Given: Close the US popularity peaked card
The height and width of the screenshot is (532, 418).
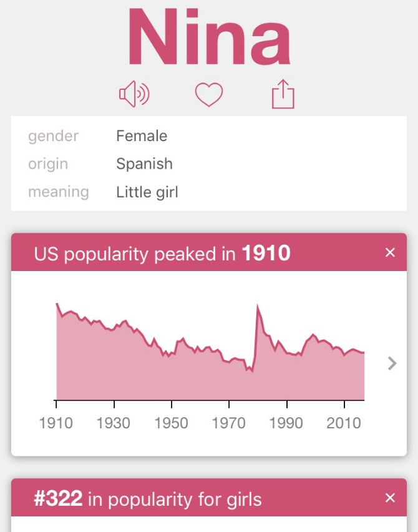Looking at the screenshot, I should [x=390, y=252].
